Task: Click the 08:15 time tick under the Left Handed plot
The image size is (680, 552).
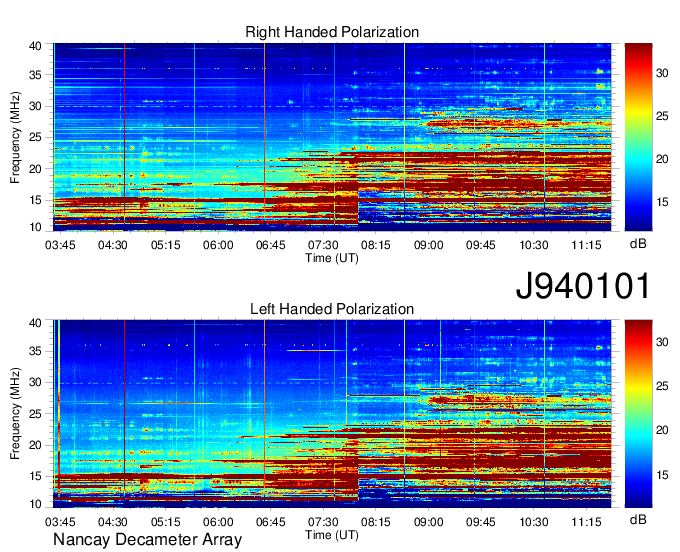Action: pos(376,522)
